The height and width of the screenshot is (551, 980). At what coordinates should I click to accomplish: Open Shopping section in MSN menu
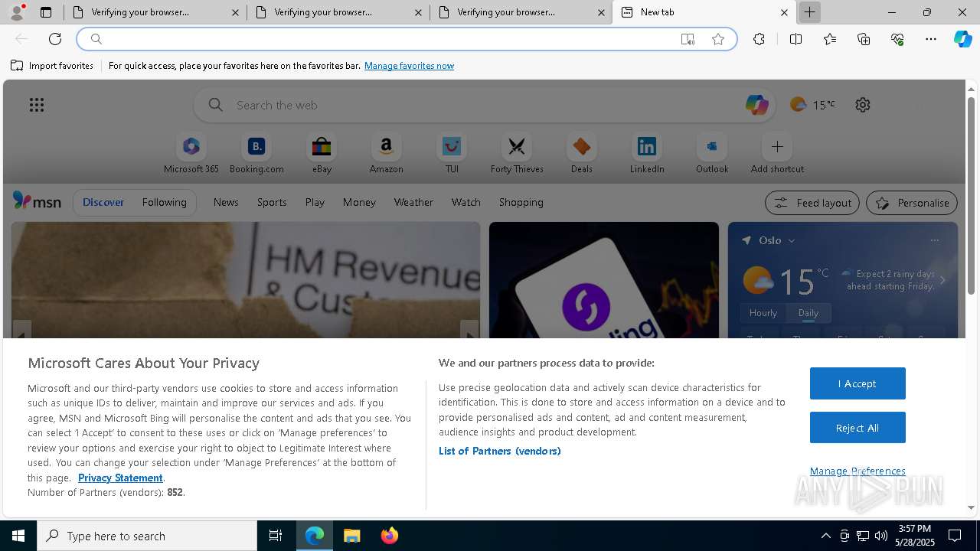pyautogui.click(x=521, y=202)
